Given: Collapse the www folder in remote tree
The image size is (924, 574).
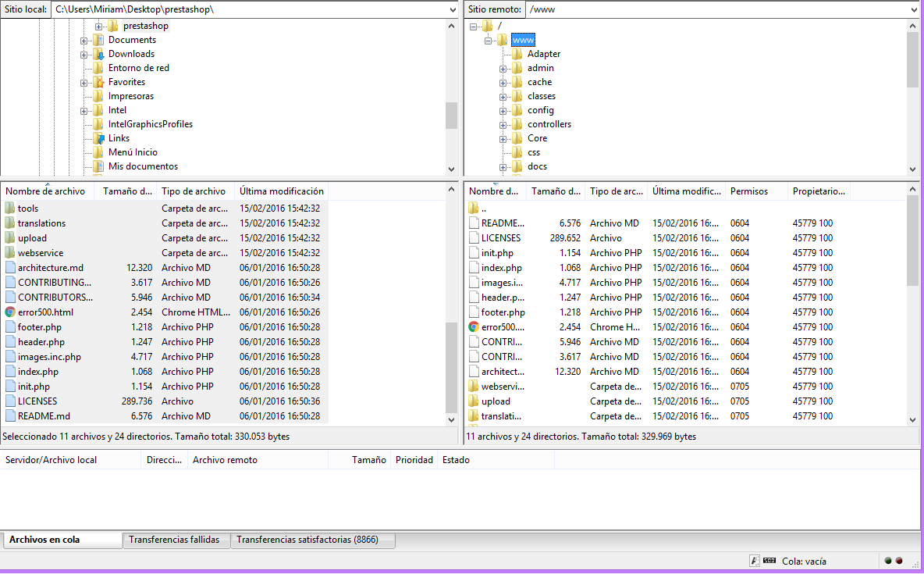Looking at the screenshot, I should [x=488, y=41].
